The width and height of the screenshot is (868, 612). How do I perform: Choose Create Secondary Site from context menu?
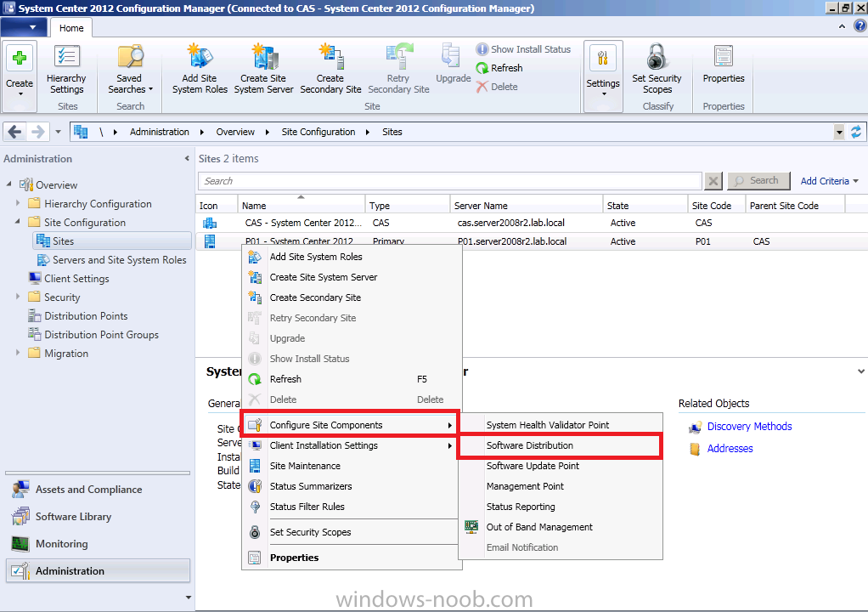coord(352,298)
